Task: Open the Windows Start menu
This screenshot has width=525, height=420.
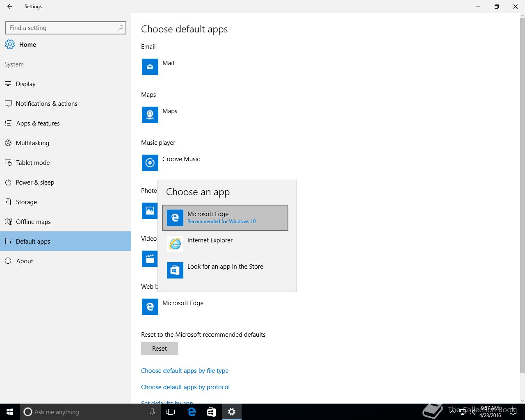Action: [x=10, y=412]
